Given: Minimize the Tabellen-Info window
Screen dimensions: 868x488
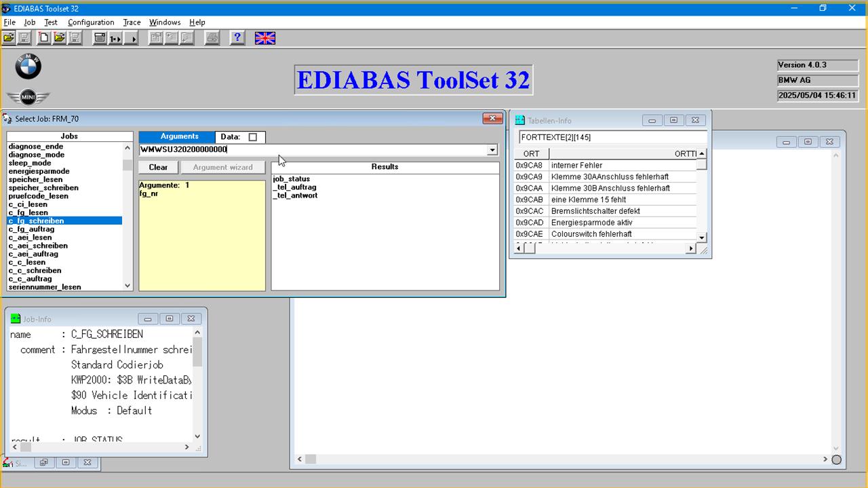Looking at the screenshot, I should [x=652, y=120].
